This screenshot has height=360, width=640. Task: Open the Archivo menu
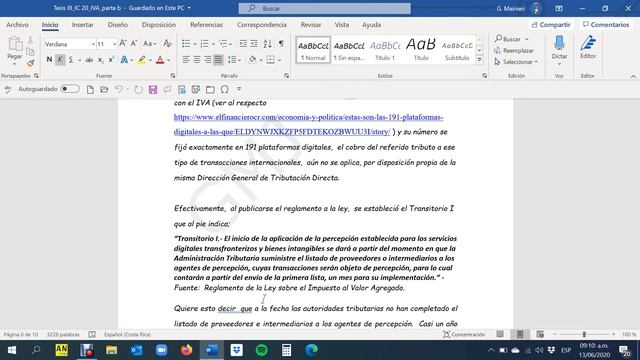pos(17,24)
